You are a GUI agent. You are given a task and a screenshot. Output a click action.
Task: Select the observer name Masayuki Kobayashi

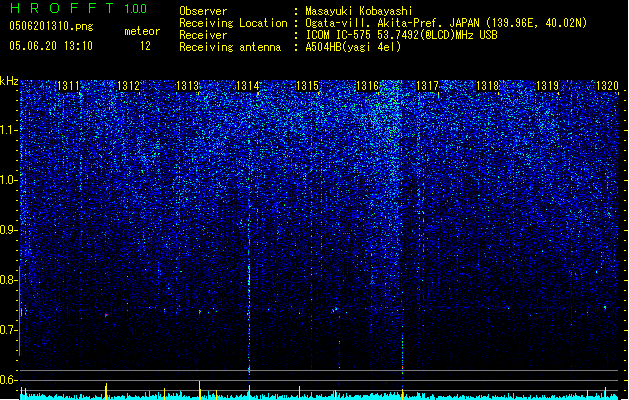359,11
